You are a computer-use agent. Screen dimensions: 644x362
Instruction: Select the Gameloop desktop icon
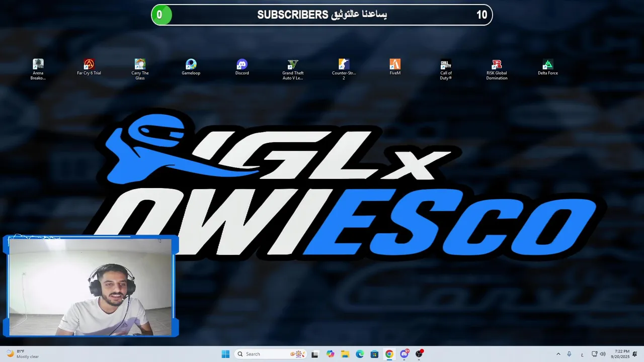[191, 67]
